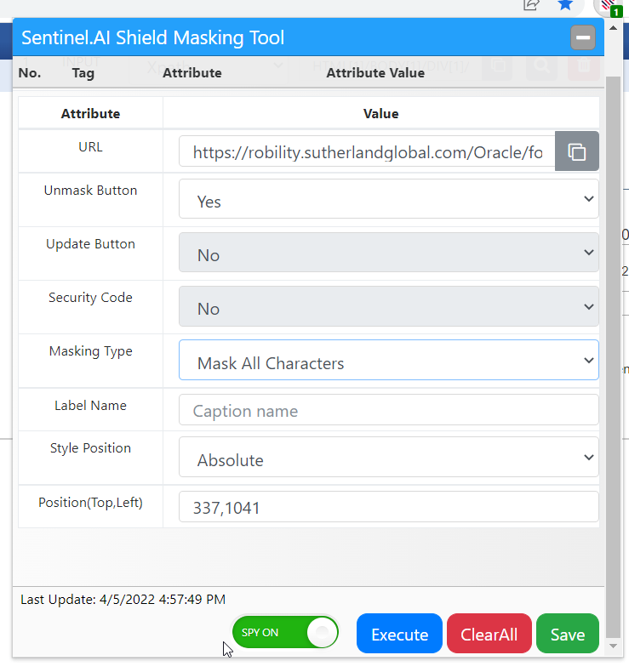Toggle the SPY ON switch off
629x672 pixels.
click(x=285, y=633)
